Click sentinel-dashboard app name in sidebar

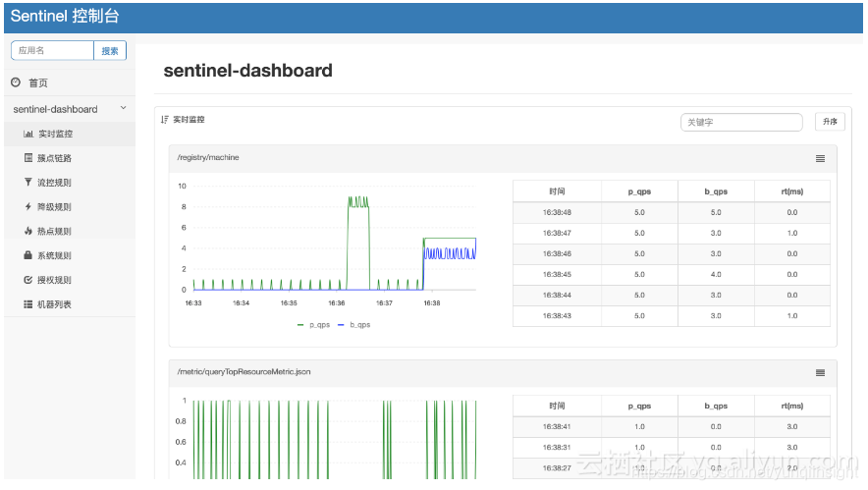tap(55, 109)
